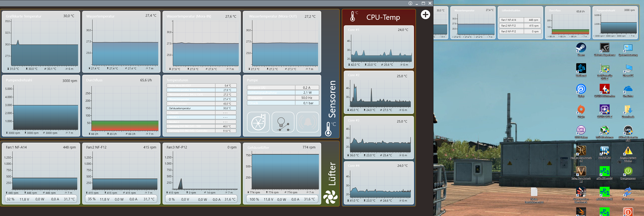Click the white plus add button
644x216 pixels.
point(425,14)
